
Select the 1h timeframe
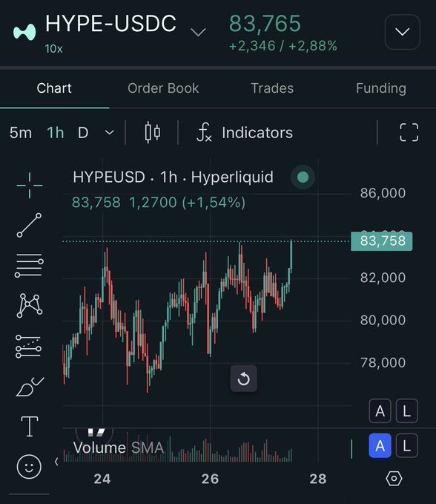click(x=55, y=132)
